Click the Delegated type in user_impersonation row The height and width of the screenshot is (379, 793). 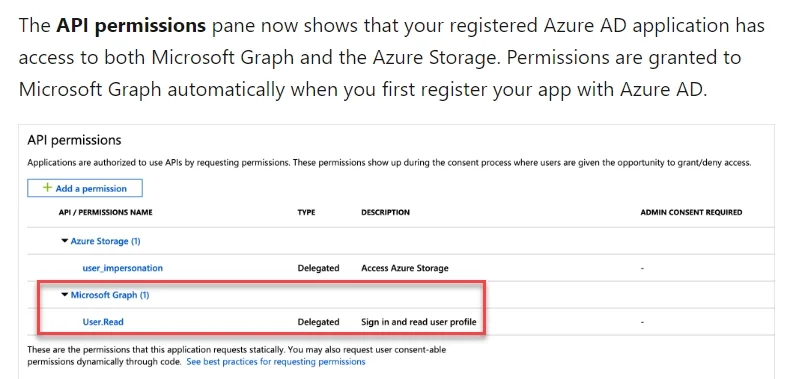click(x=318, y=268)
